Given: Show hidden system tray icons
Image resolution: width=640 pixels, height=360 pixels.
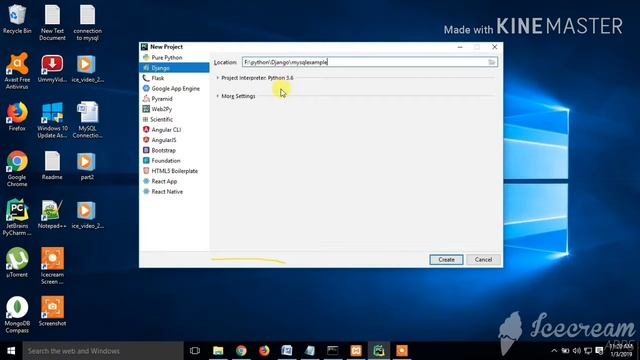Looking at the screenshot, I should (x=554, y=351).
